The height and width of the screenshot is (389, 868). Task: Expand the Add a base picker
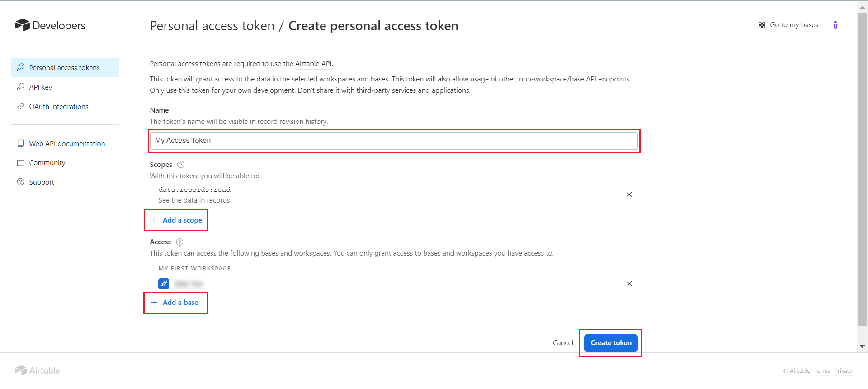coord(175,303)
